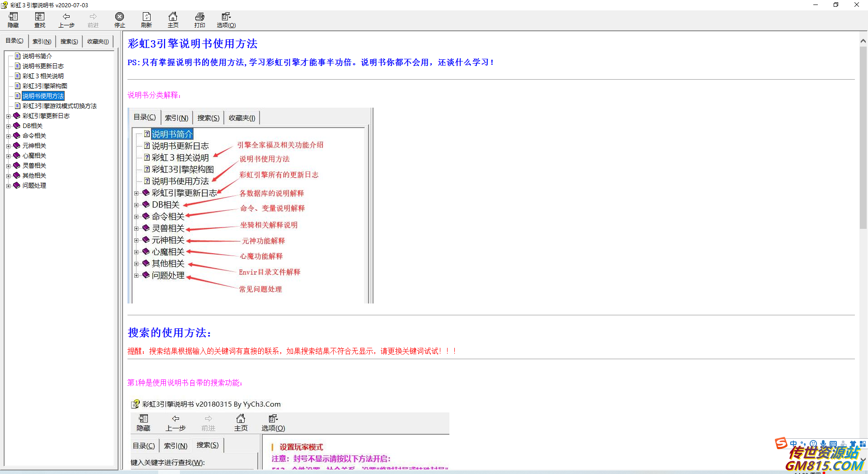Viewport: 868px width, 474px height.
Task: Click the 搜索的使用方法 heading
Action: (170, 333)
